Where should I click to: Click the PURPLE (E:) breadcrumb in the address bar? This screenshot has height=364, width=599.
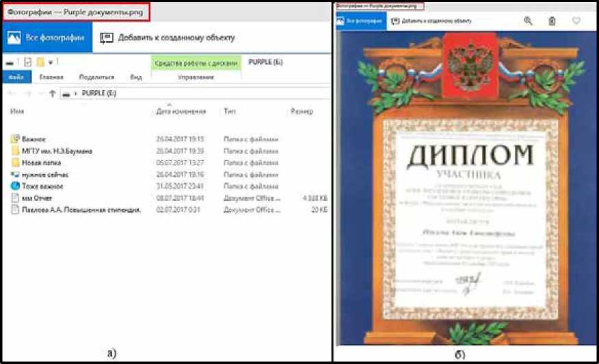pos(99,93)
